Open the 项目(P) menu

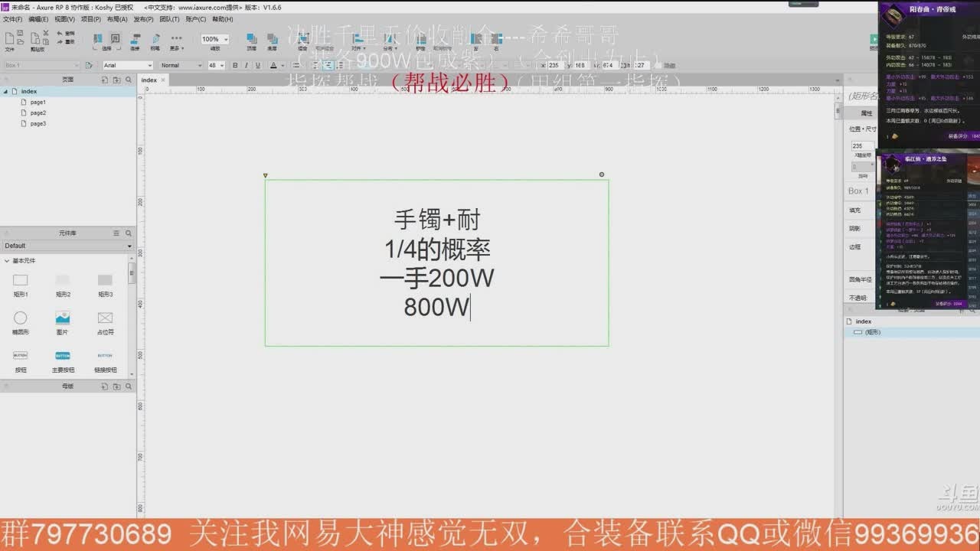coord(91,19)
